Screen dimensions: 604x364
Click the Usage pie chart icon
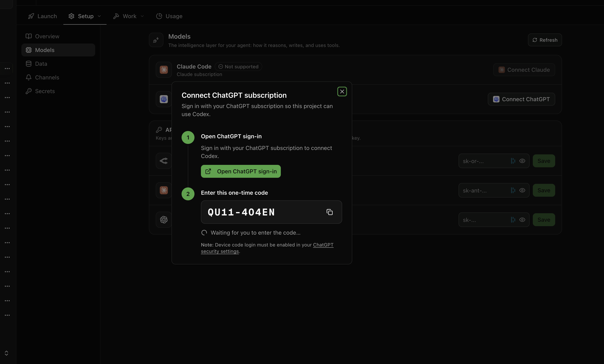159,16
